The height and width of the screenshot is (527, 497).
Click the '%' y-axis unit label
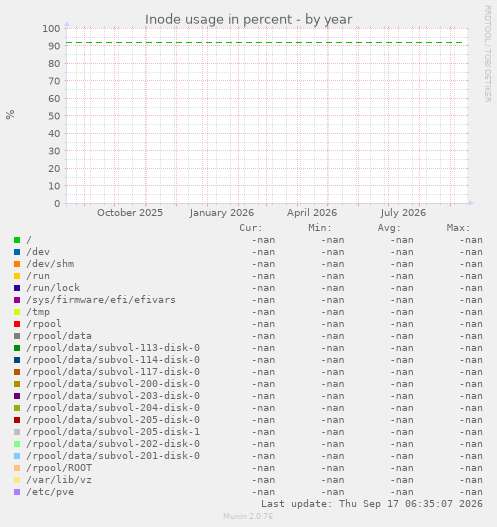point(10,115)
